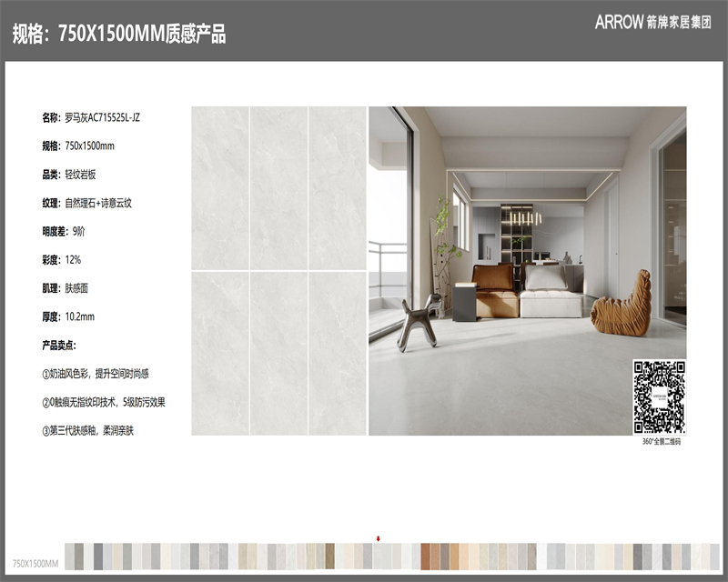The height and width of the screenshot is (582, 728).
Task: Select the bottom-middle tile sample
Action: pos(278,353)
